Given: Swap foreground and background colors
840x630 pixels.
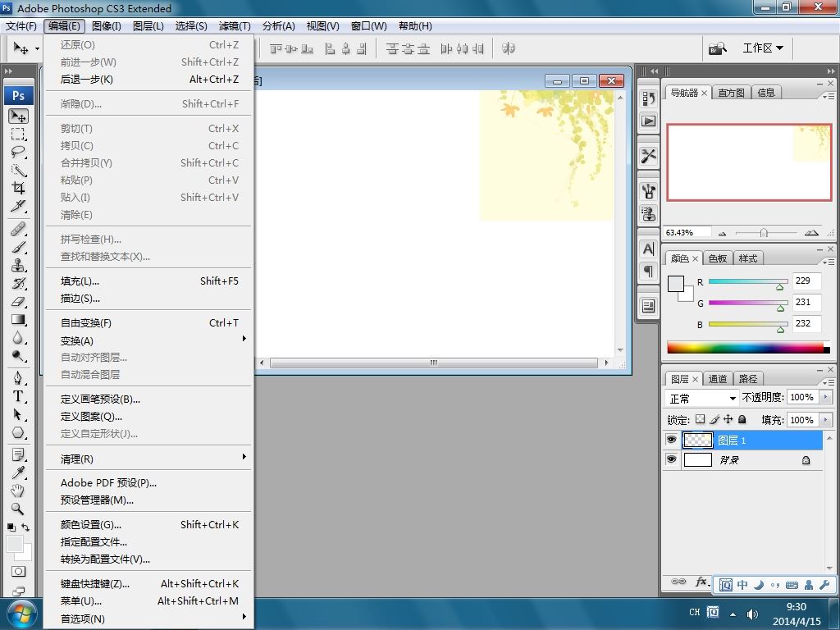Looking at the screenshot, I should click(x=25, y=527).
